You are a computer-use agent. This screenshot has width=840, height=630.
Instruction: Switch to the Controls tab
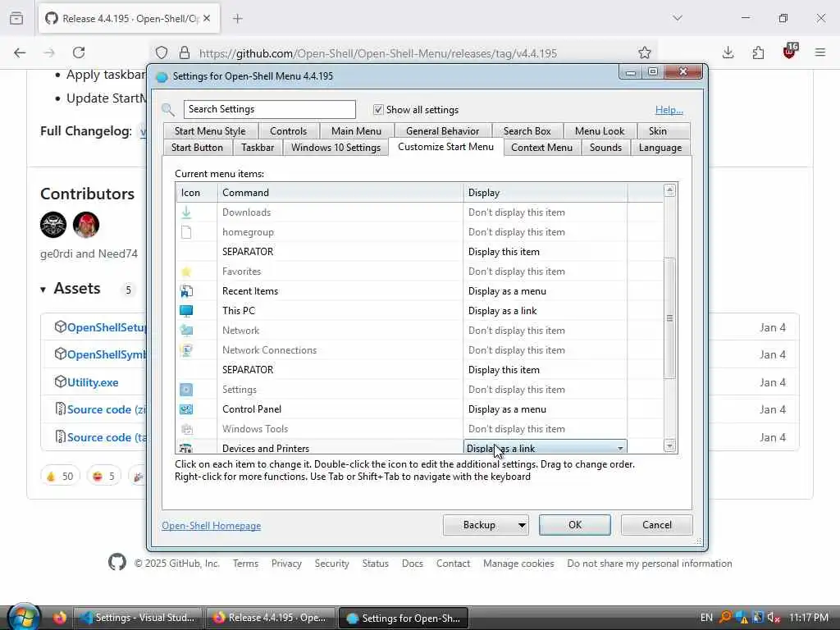coord(288,131)
